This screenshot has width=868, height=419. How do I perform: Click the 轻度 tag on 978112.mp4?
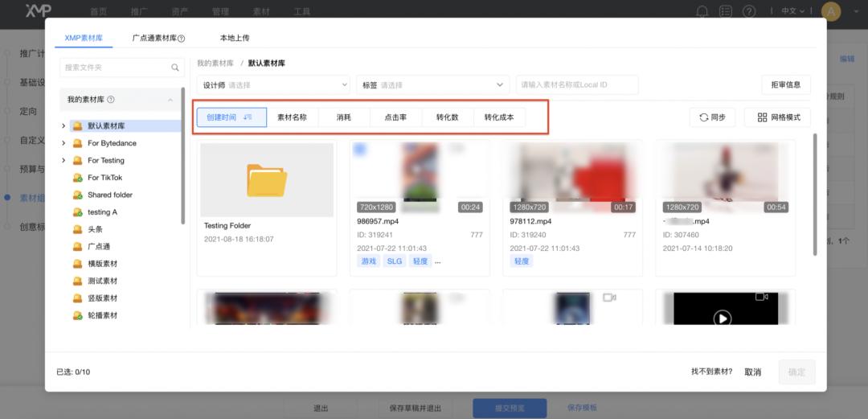[522, 261]
